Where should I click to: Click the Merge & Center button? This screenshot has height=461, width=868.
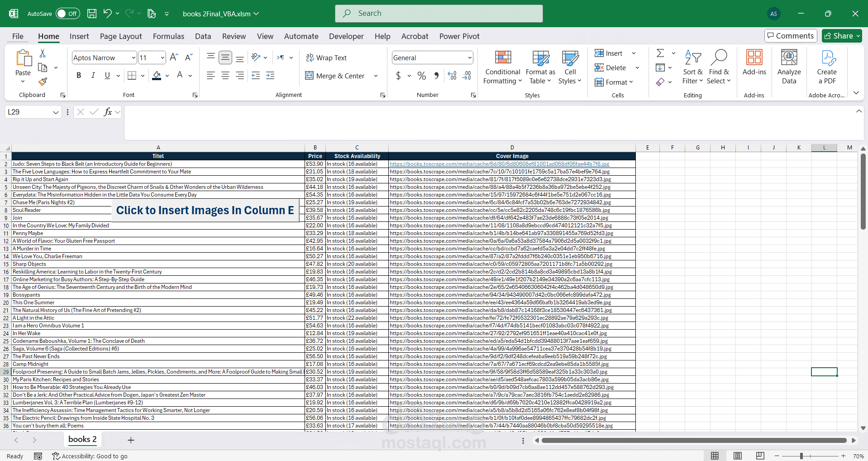pos(335,76)
